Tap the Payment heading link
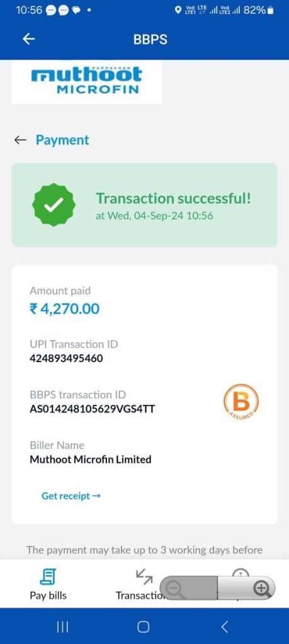 pos(62,140)
